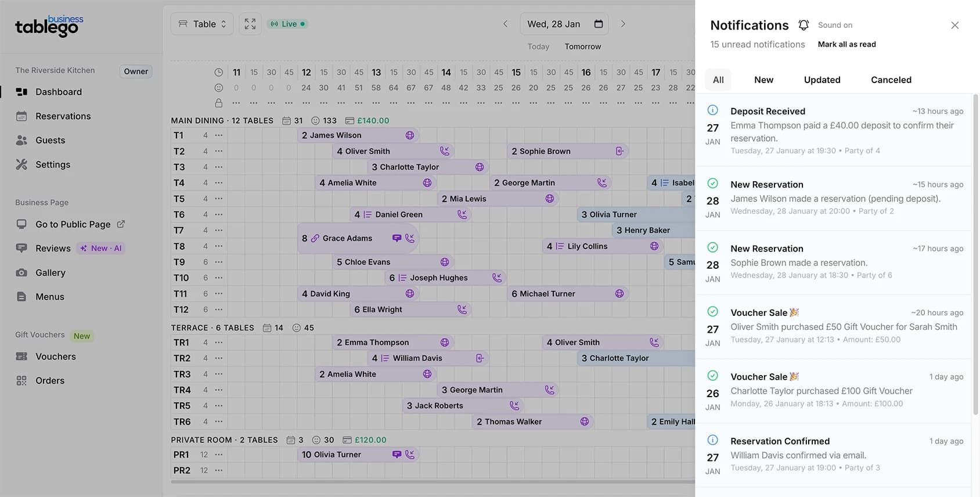
Task: Toggle notification sound bell icon
Action: pos(804,25)
